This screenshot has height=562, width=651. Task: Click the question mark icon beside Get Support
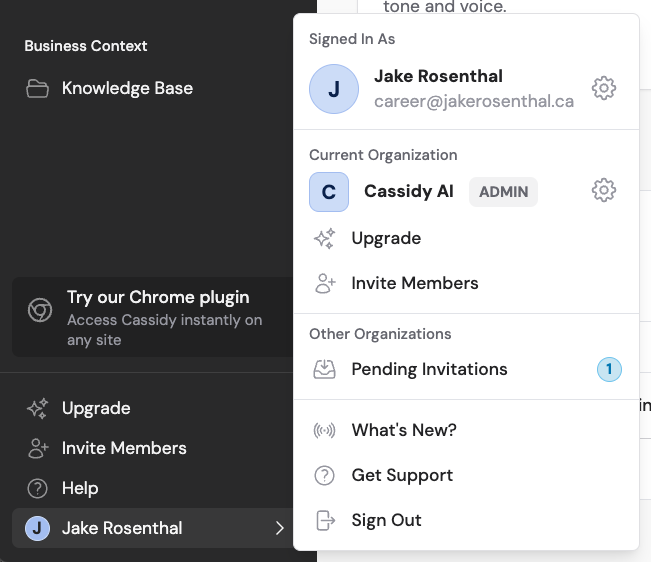325,475
